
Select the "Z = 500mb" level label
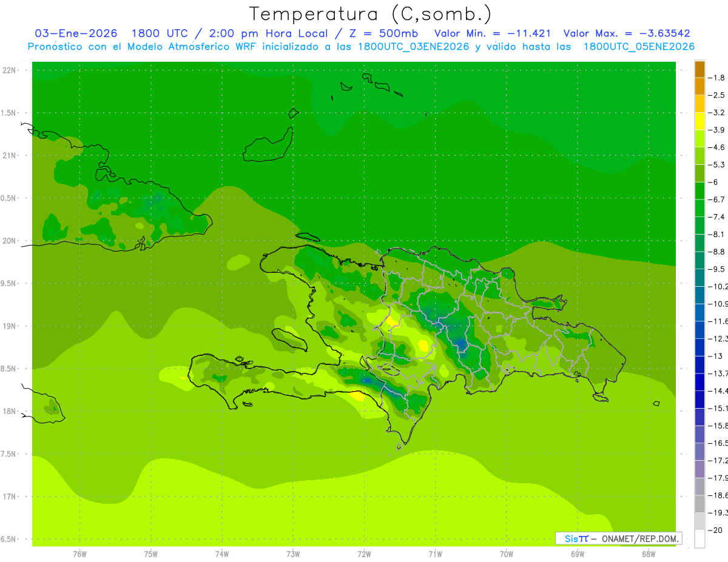(x=385, y=33)
